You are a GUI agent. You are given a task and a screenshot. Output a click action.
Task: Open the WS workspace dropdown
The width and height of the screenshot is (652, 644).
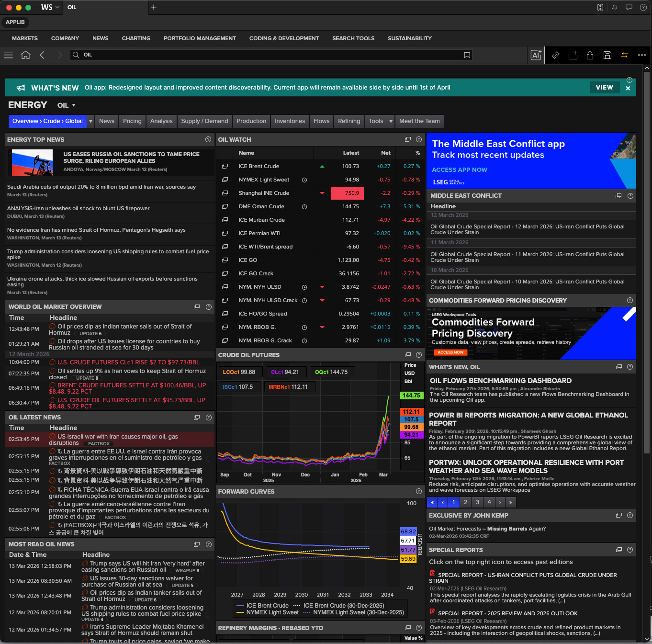(50, 7)
